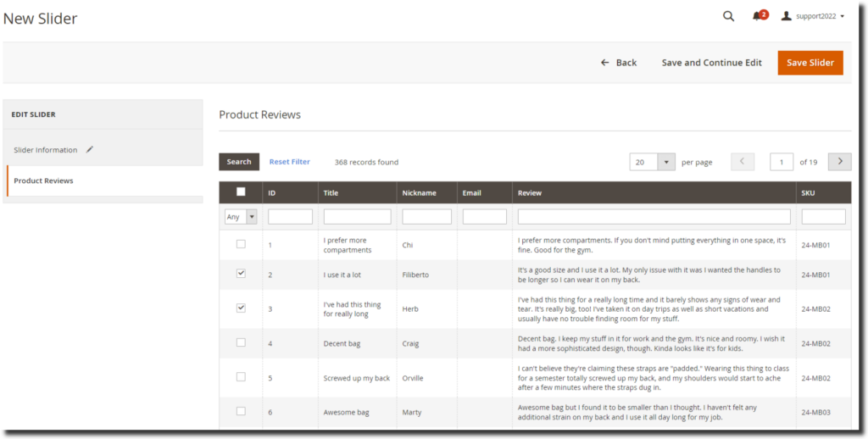Screen dimensions: 868x439
Task: Sort by the Email column header
Action: [471, 193]
